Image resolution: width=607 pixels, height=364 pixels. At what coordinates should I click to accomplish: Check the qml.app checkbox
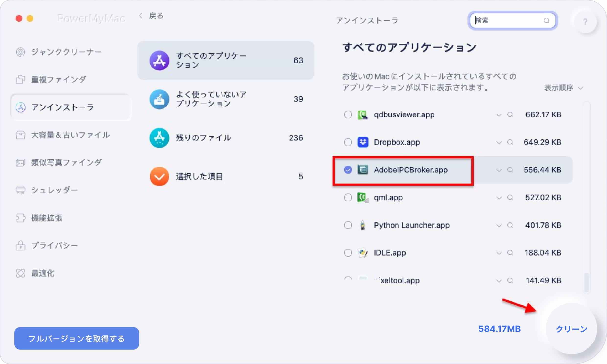click(348, 197)
